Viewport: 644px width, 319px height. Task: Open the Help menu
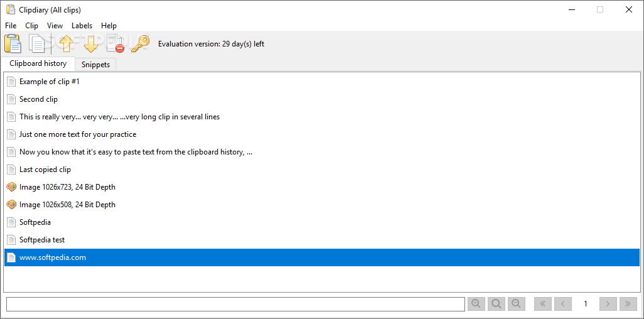click(109, 26)
